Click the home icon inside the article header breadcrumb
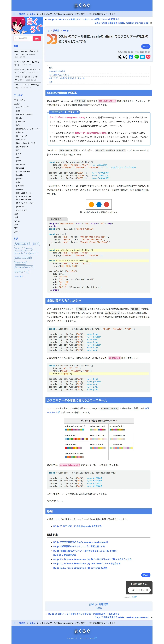The image size is (164, 644). (x=49, y=31)
